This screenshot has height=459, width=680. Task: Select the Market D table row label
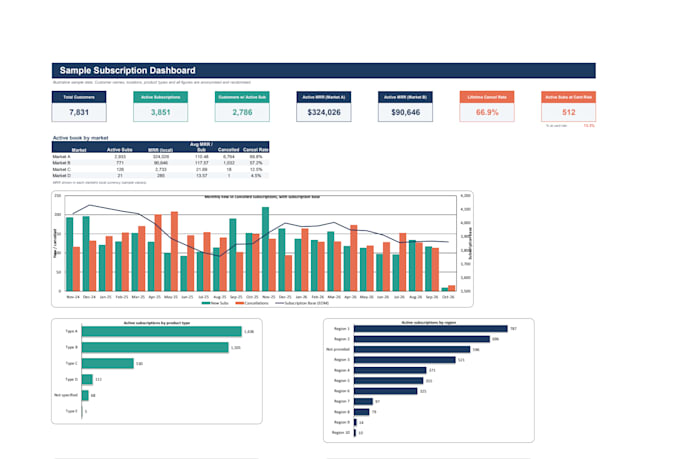coord(62,176)
